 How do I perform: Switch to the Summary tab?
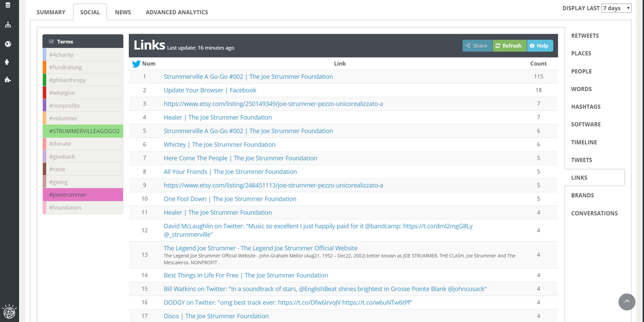tap(51, 12)
